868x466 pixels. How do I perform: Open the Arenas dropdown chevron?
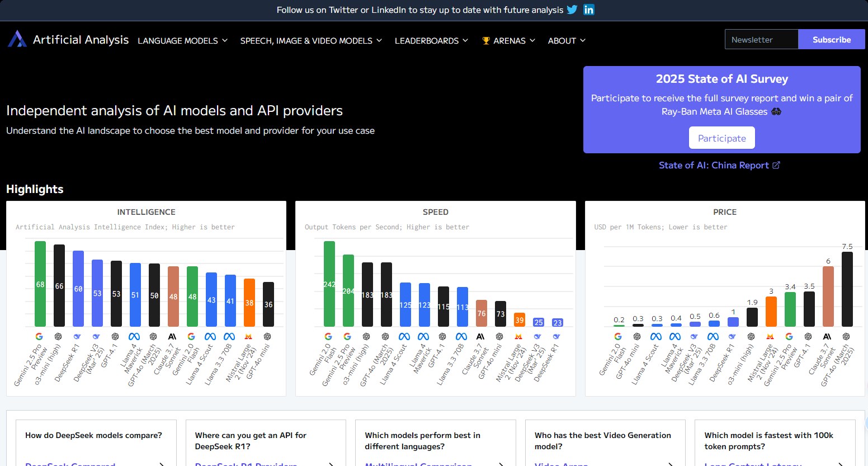532,40
